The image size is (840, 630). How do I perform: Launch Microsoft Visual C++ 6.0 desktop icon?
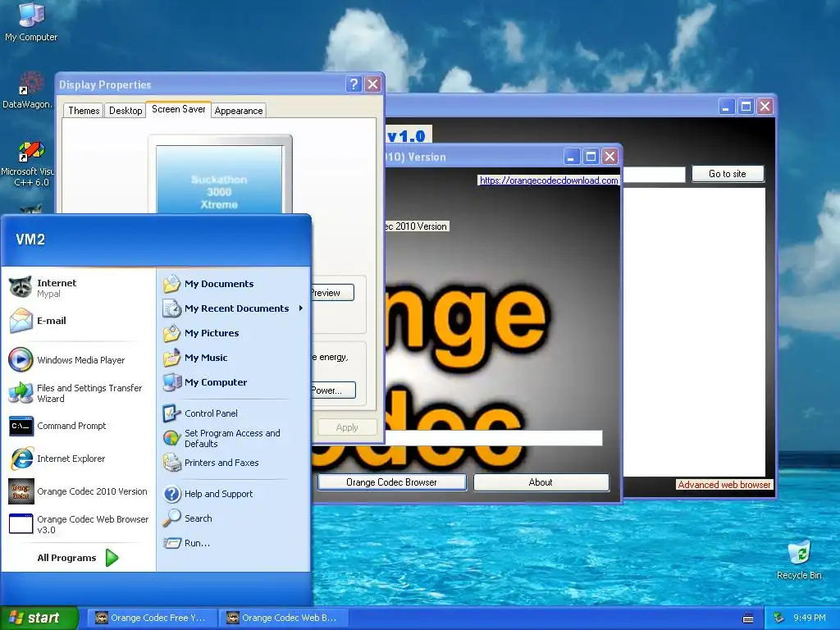point(29,163)
